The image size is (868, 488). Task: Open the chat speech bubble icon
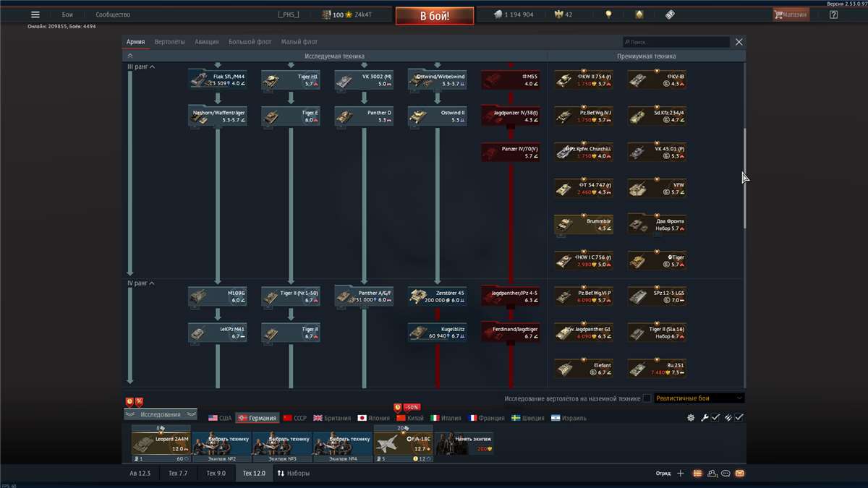tap(726, 474)
